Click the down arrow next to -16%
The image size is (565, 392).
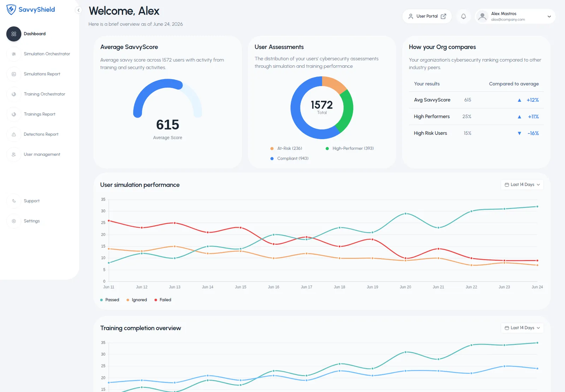(519, 133)
